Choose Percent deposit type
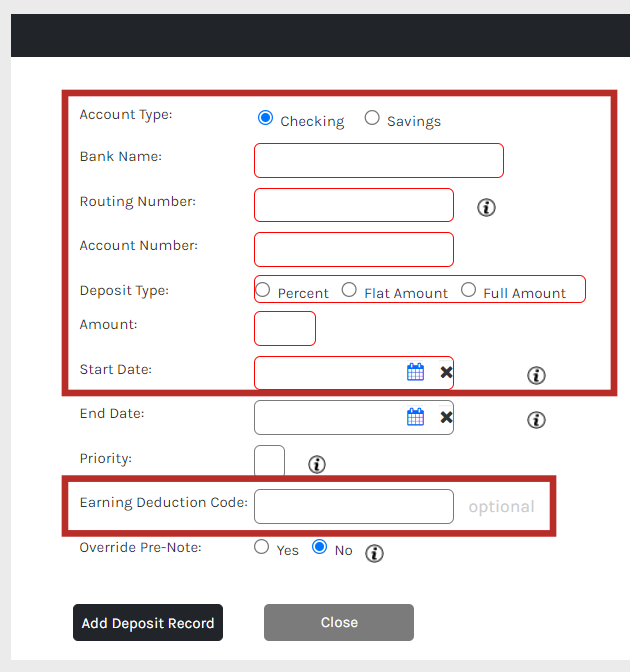This screenshot has width=630, height=672. point(263,290)
